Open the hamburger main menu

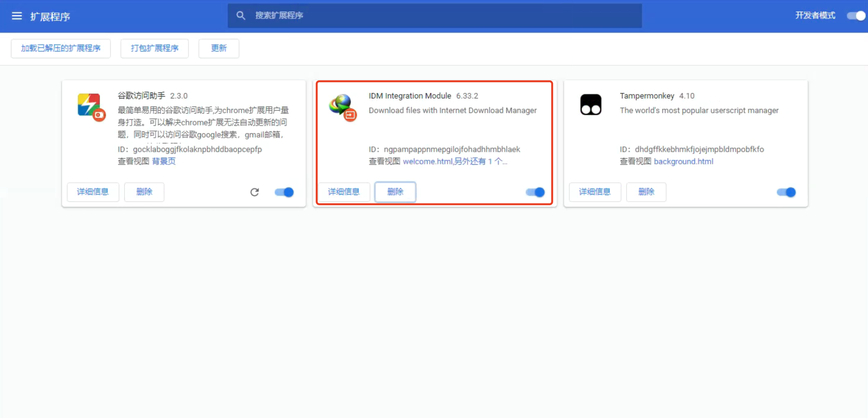tap(17, 16)
